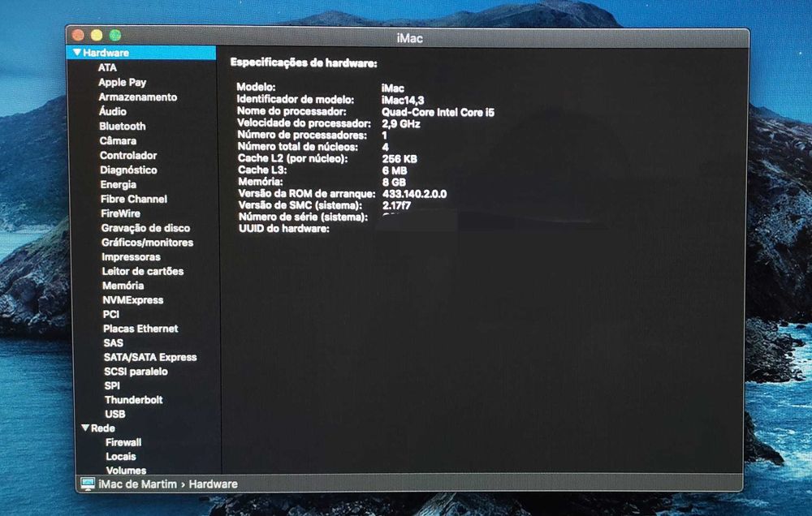
Task: Open Locais under Rede
Action: pos(121,457)
